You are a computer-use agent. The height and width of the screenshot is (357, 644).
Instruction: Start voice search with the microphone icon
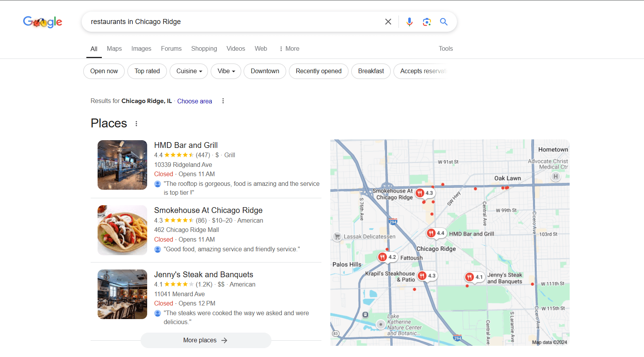tap(409, 22)
